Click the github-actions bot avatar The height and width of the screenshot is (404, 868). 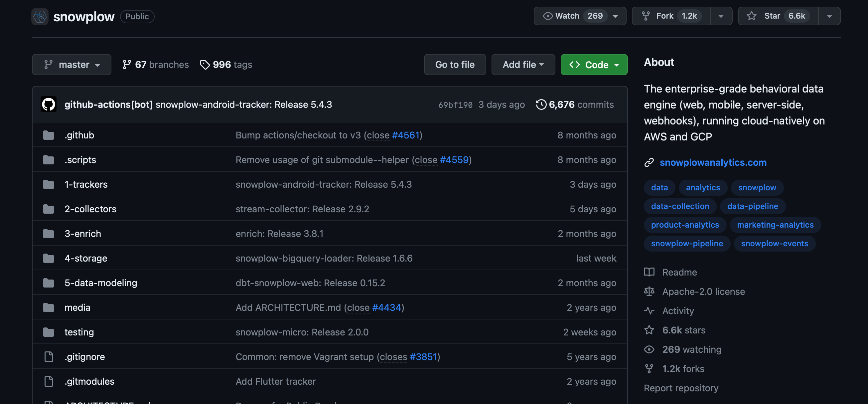[x=49, y=104]
